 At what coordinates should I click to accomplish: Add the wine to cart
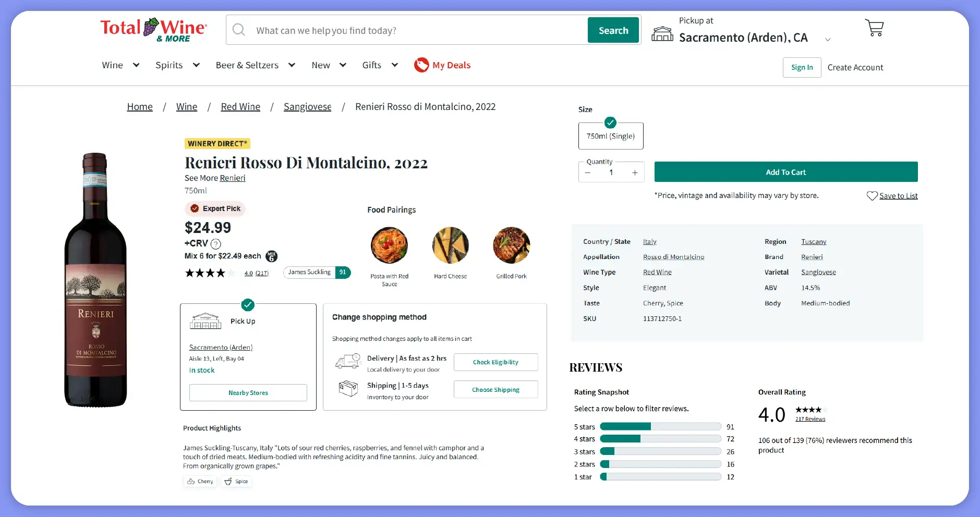click(x=785, y=172)
